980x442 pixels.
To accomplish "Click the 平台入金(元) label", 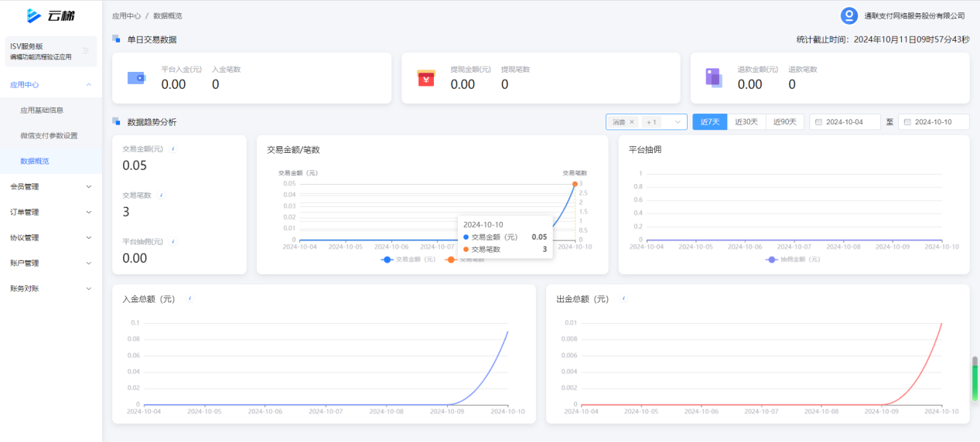I will coord(181,70).
